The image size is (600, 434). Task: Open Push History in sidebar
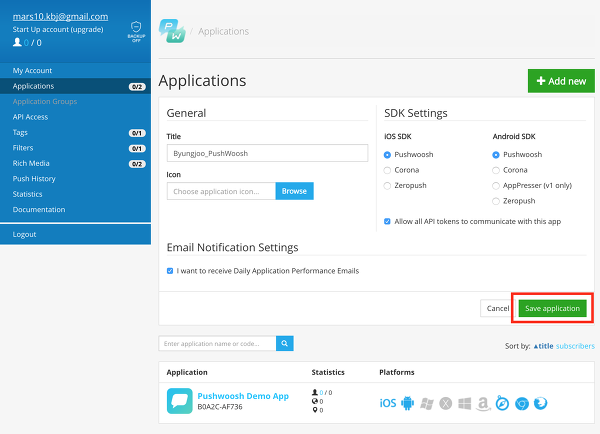tap(75, 179)
